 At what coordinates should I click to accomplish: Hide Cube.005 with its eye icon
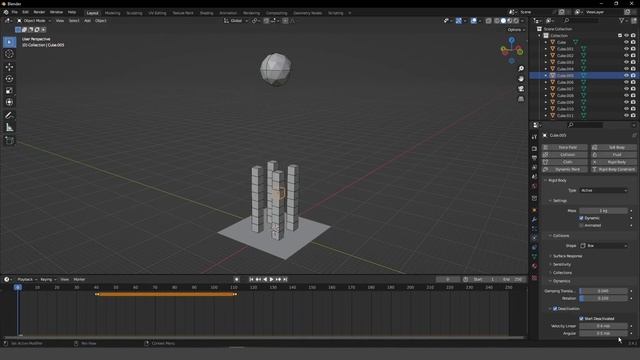pyautogui.click(x=626, y=76)
